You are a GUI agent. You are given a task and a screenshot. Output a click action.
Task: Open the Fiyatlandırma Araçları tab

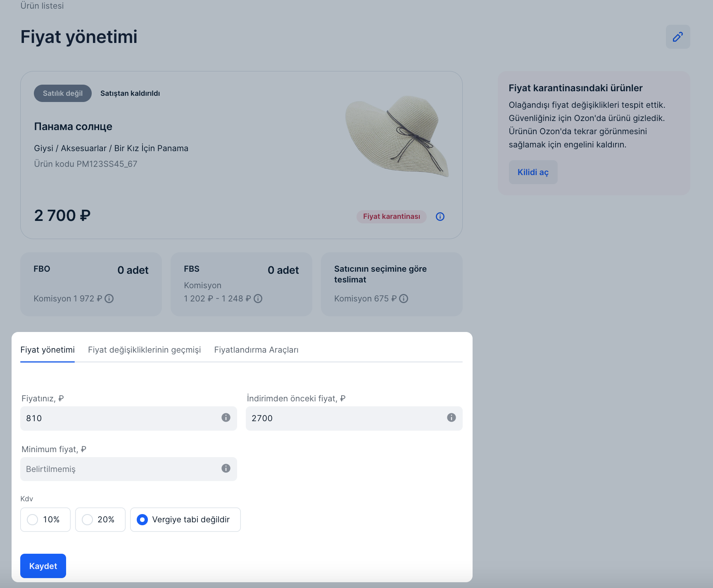257,350
